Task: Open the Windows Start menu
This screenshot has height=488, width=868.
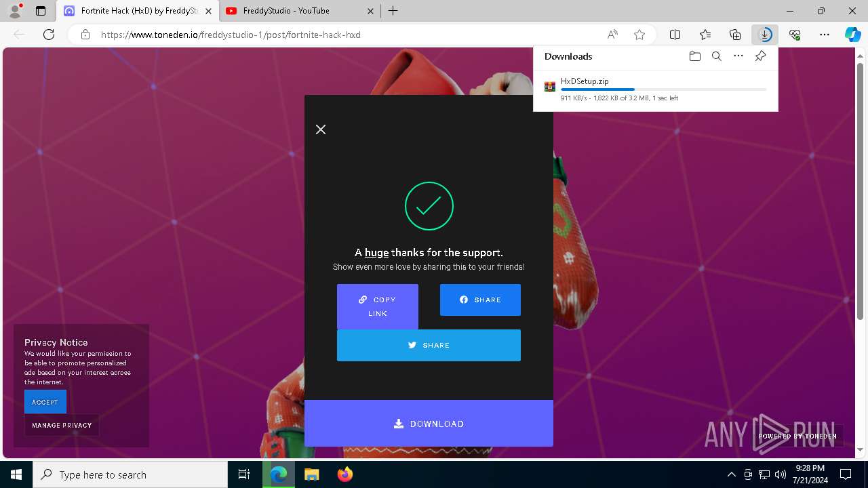Action: [16, 474]
